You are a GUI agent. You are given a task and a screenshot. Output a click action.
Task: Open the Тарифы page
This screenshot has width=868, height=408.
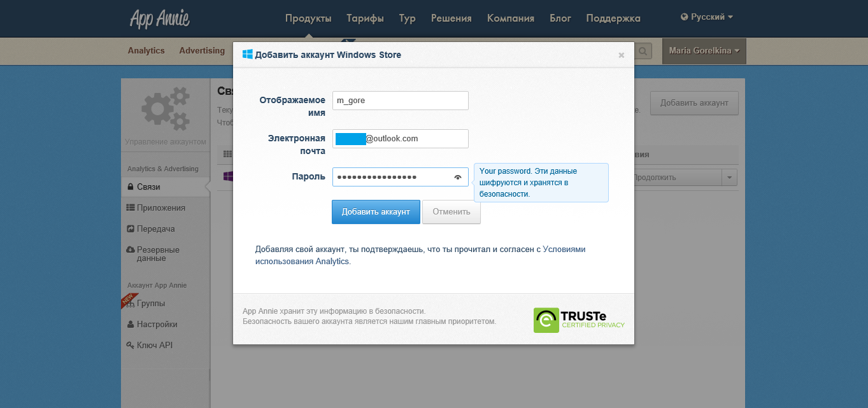pos(366,18)
